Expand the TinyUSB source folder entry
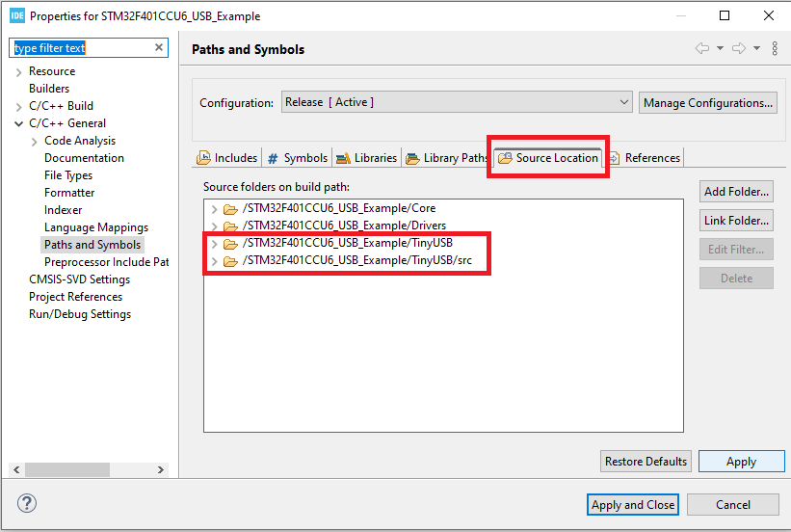791x532 pixels. pyautogui.click(x=214, y=244)
